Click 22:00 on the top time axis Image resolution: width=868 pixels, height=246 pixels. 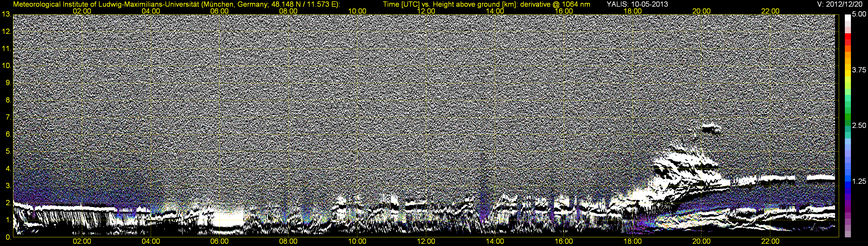tap(770, 11)
